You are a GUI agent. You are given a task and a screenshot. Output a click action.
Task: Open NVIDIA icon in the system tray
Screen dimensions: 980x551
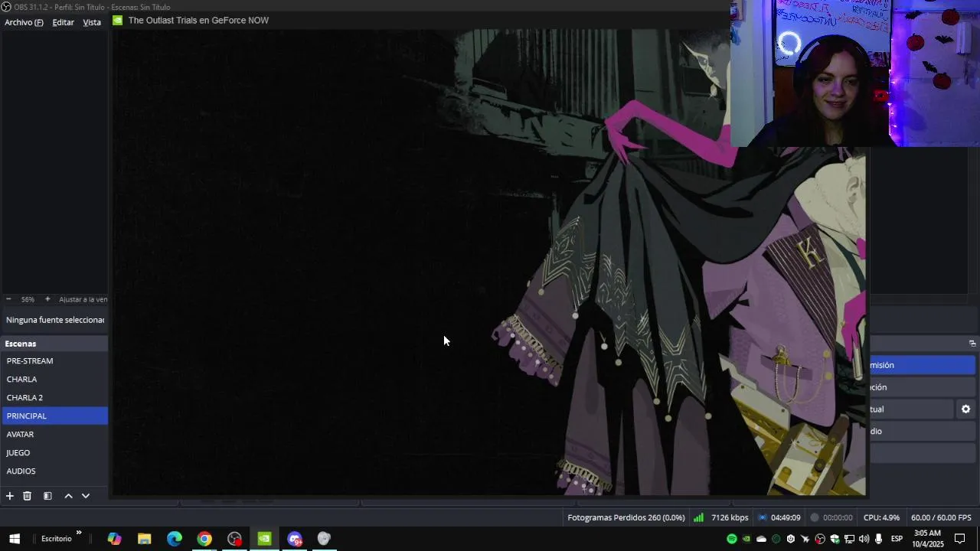point(746,539)
